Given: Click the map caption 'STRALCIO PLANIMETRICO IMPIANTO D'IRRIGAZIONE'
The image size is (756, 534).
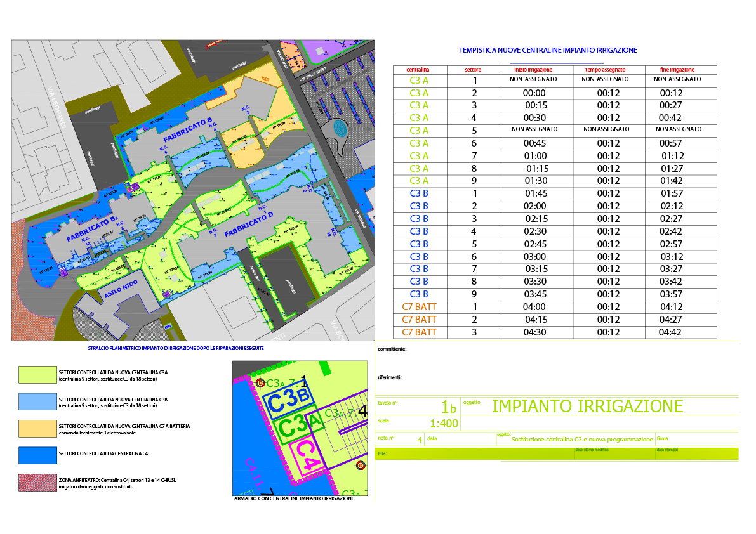Looking at the screenshot, I should [x=175, y=348].
